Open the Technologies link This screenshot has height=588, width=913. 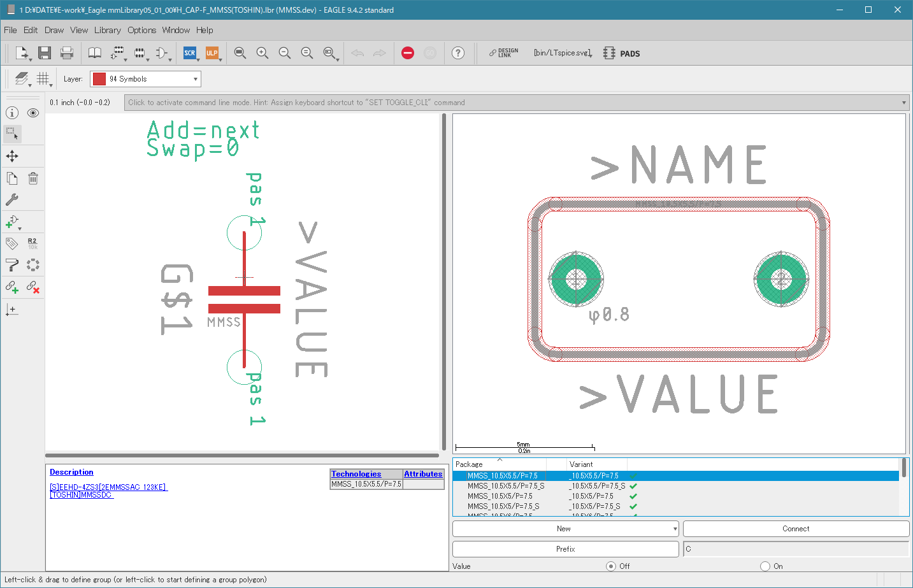tap(356, 474)
